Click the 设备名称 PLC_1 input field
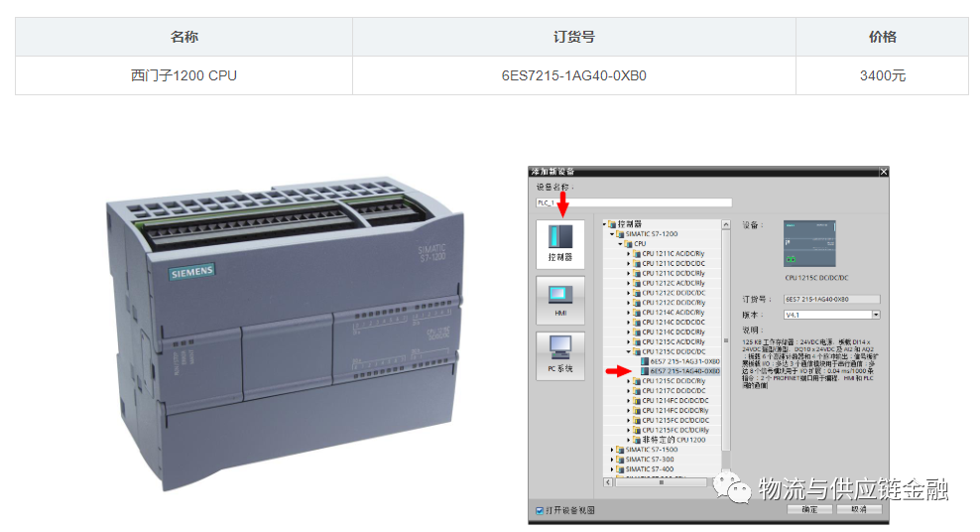980x532 pixels. click(634, 202)
